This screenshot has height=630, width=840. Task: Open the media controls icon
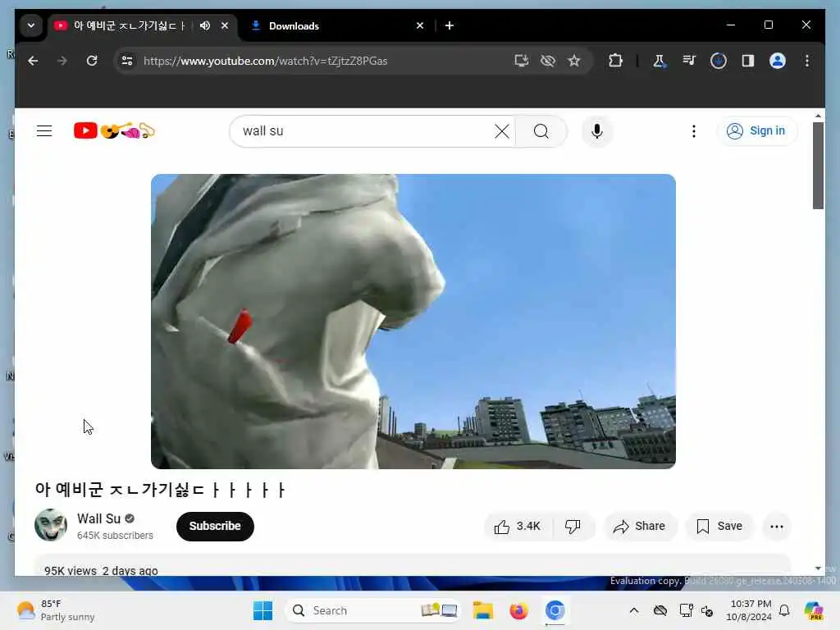689,61
